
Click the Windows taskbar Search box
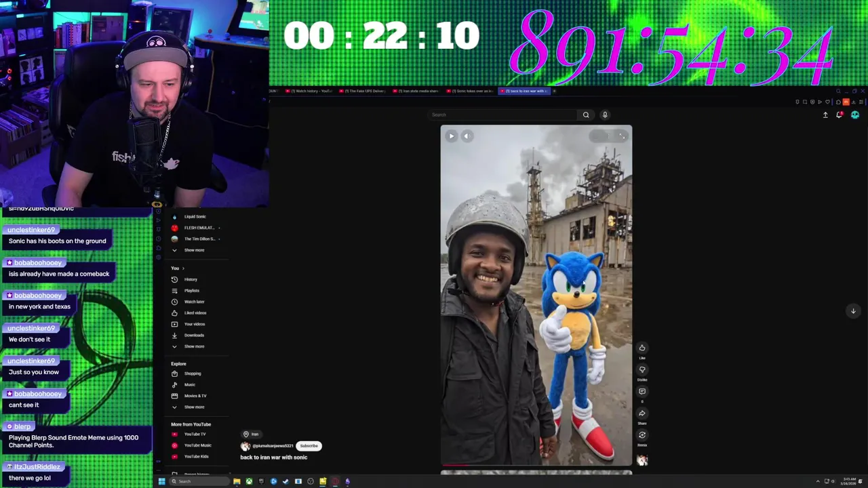tap(199, 481)
